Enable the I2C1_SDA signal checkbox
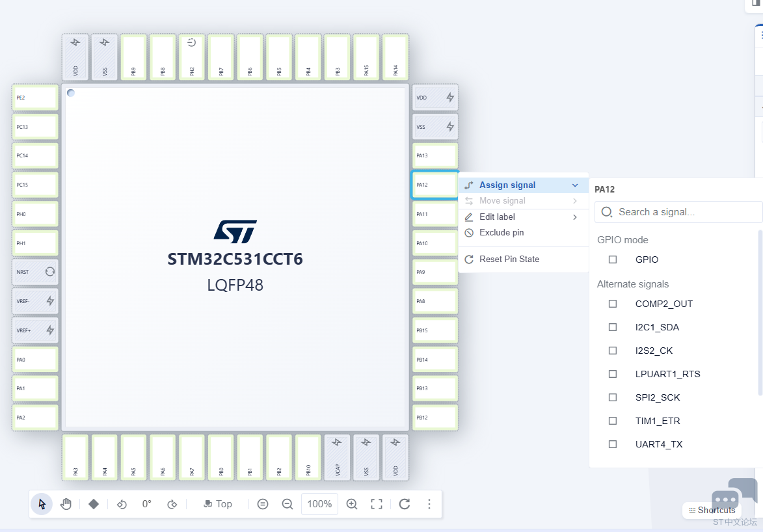The image size is (763, 532). click(613, 327)
